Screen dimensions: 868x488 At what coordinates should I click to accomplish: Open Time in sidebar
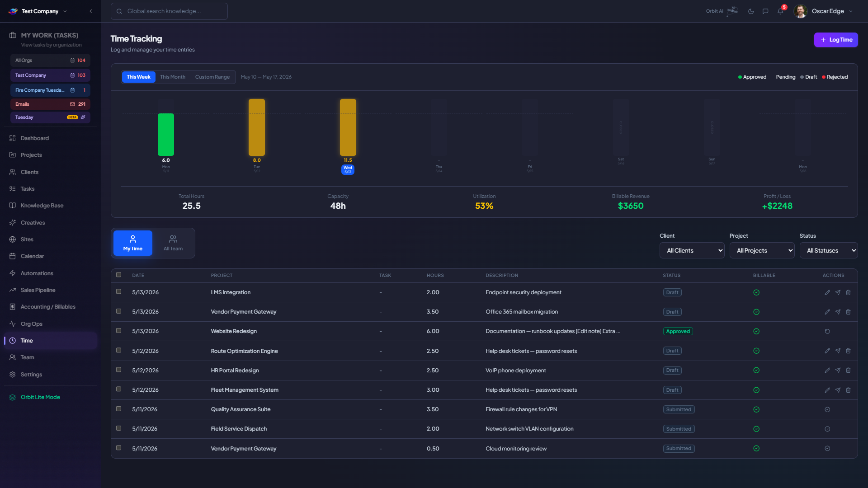tap(50, 341)
